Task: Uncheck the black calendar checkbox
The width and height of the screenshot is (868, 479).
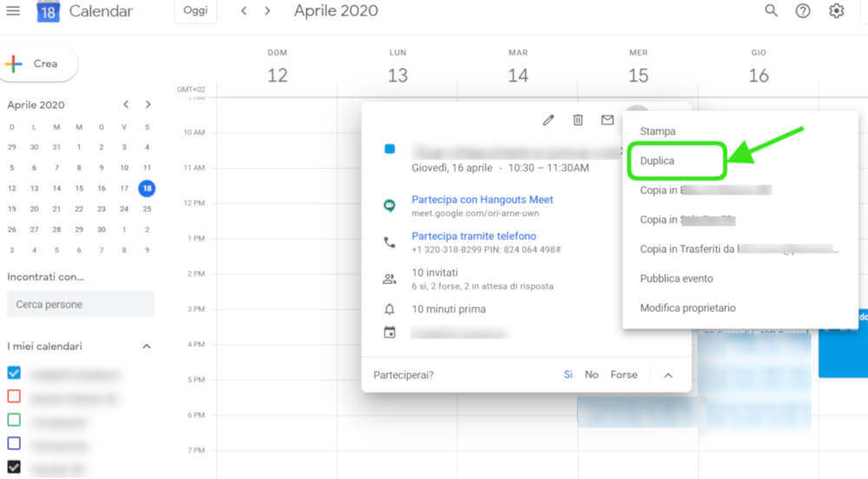Action: 14,467
